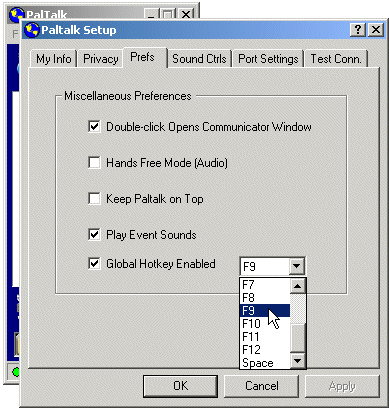
Task: Click the hotkey list scrollbar thumb
Action: (297, 337)
